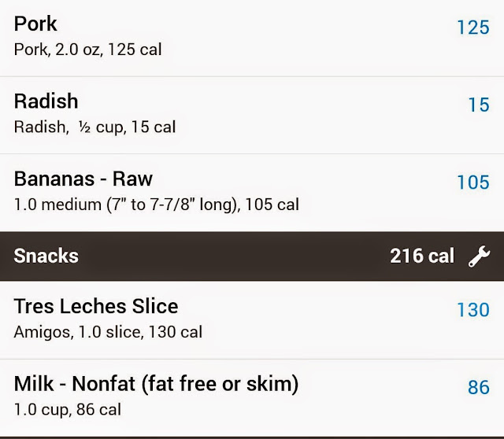Tap Radish ½ cup serving details
Screen dimensions: 504x439
[94, 127]
